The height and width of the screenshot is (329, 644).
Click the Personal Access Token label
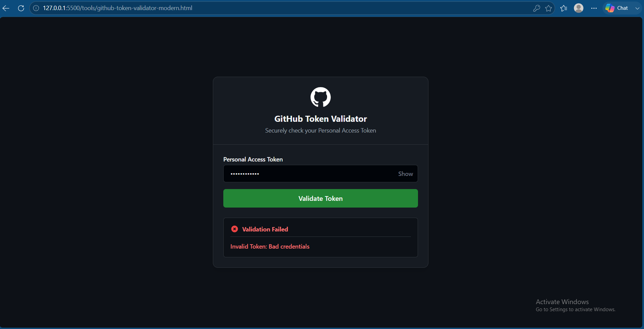[x=253, y=159]
